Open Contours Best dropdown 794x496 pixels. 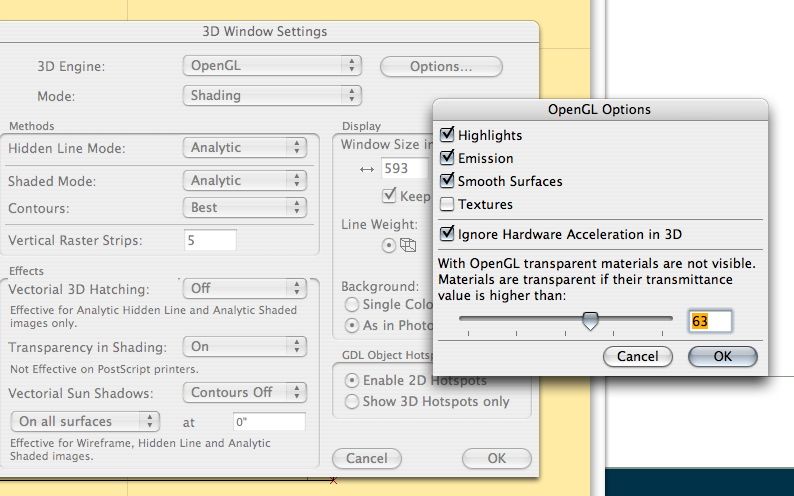point(245,208)
